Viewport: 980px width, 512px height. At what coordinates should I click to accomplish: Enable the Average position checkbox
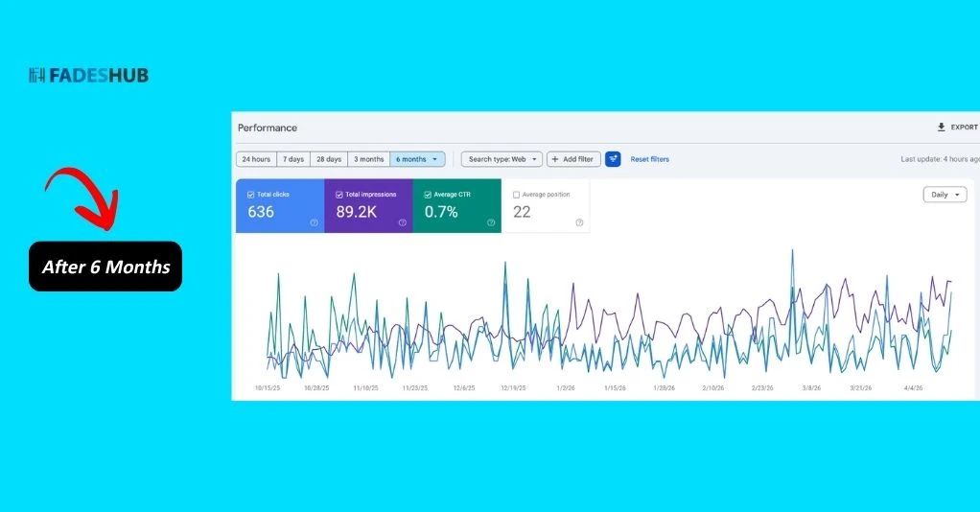click(516, 195)
